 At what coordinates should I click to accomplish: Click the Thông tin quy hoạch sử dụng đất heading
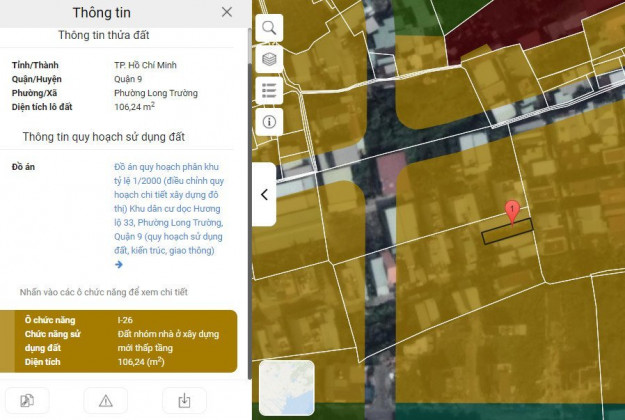(x=119, y=137)
